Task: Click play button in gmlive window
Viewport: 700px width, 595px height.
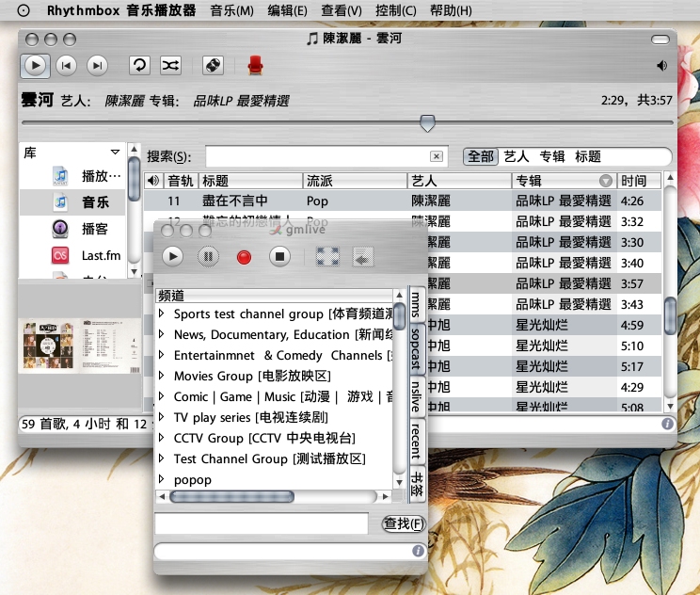Action: pos(173,257)
